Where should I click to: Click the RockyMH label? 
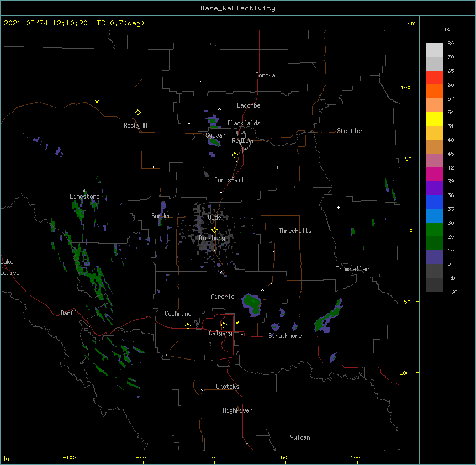click(135, 125)
